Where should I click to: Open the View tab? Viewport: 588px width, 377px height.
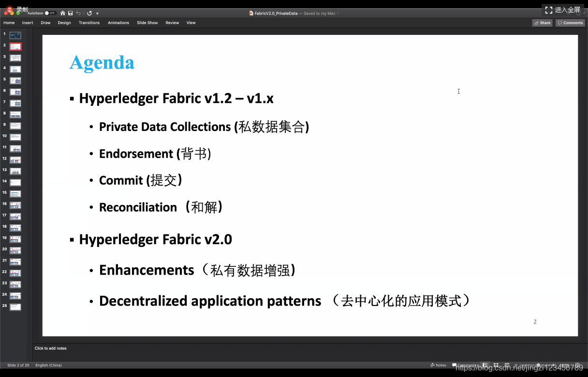click(191, 23)
